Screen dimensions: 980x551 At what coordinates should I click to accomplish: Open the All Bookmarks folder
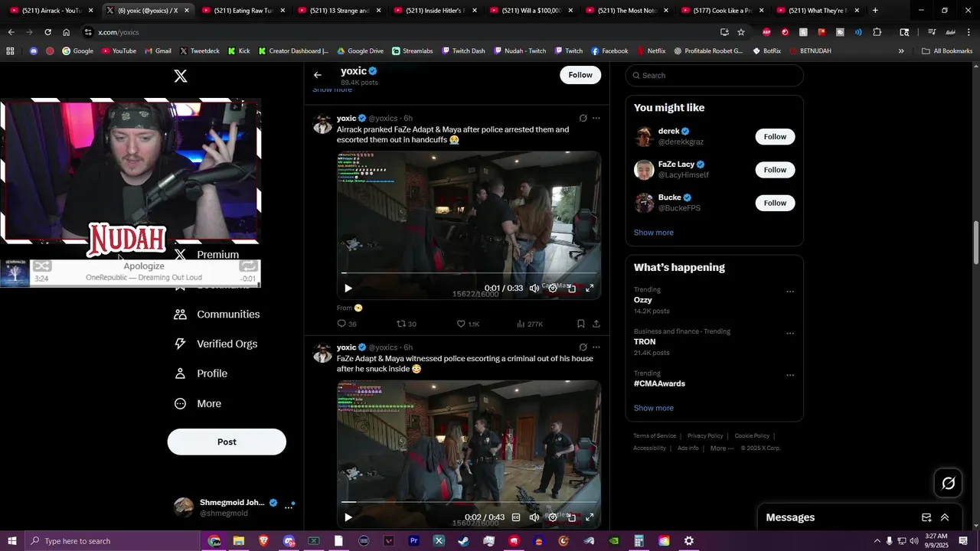click(947, 51)
